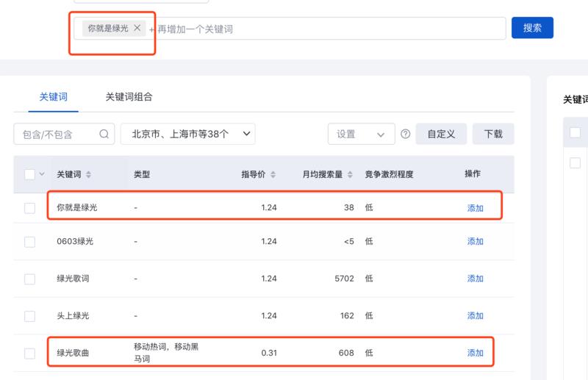This screenshot has height=380, width=588.
Task: Check the box for 绿光歌曲 row
Action: tap(29, 354)
